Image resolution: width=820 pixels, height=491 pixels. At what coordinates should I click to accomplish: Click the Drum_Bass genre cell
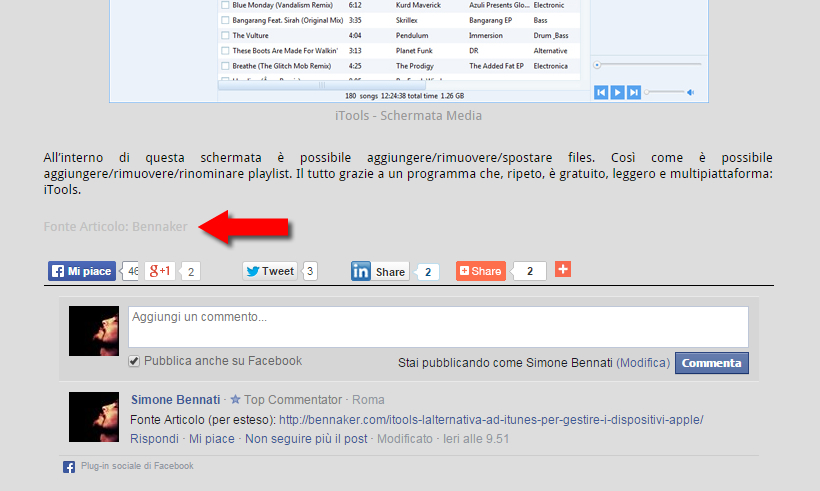click(551, 36)
